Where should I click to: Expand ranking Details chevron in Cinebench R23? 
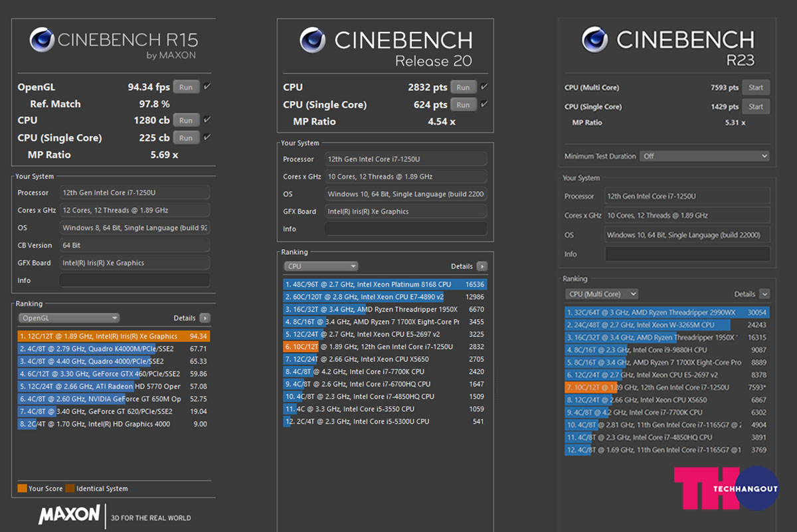pos(764,294)
